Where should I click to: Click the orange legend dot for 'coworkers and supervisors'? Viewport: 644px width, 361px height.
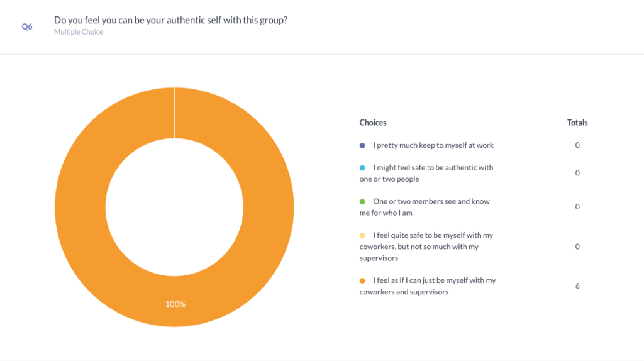[x=362, y=281]
